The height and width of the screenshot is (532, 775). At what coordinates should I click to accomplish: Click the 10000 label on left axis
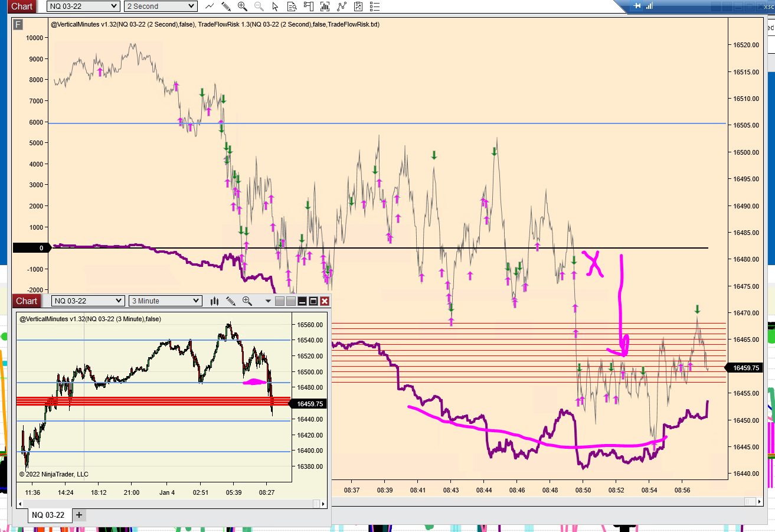pos(35,37)
